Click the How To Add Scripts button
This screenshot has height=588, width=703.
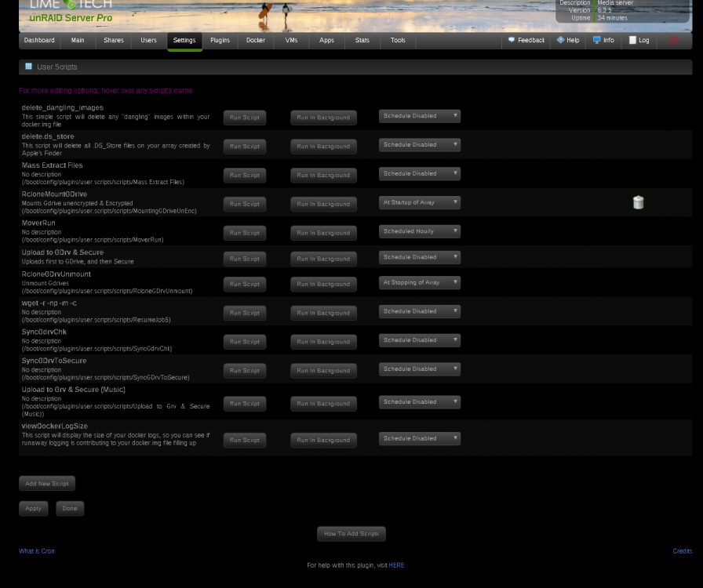351,534
